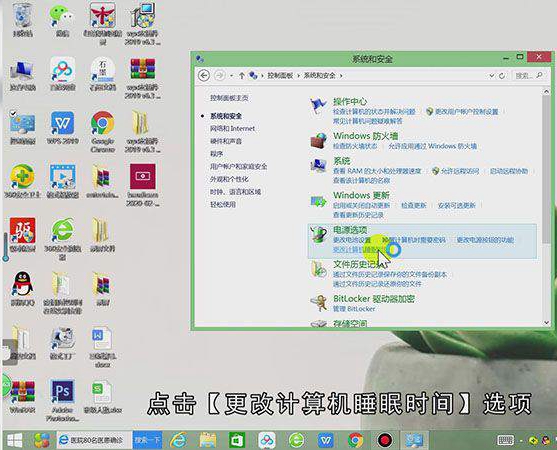
Task: Switch to the 医院80名医师 IE taskbar window
Action: click(94, 440)
